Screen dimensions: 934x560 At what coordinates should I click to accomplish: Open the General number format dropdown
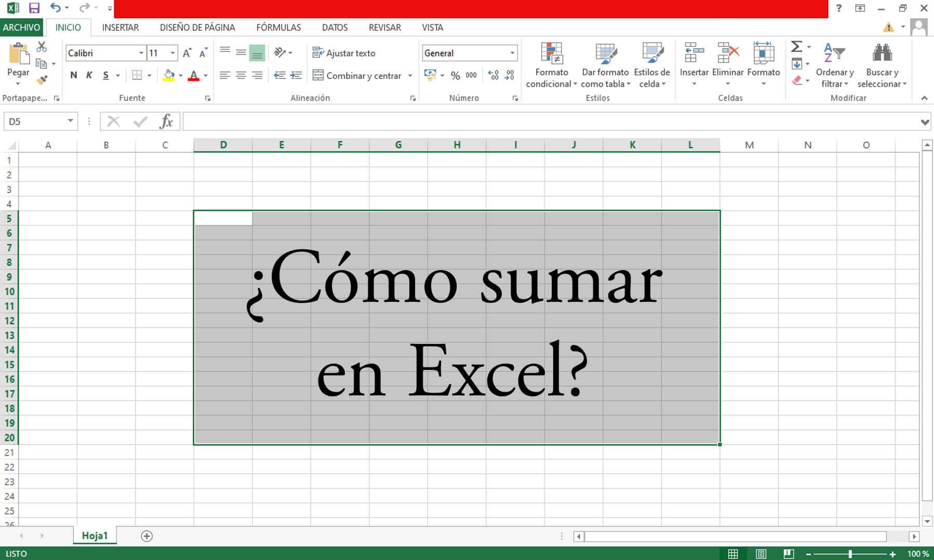click(x=512, y=53)
